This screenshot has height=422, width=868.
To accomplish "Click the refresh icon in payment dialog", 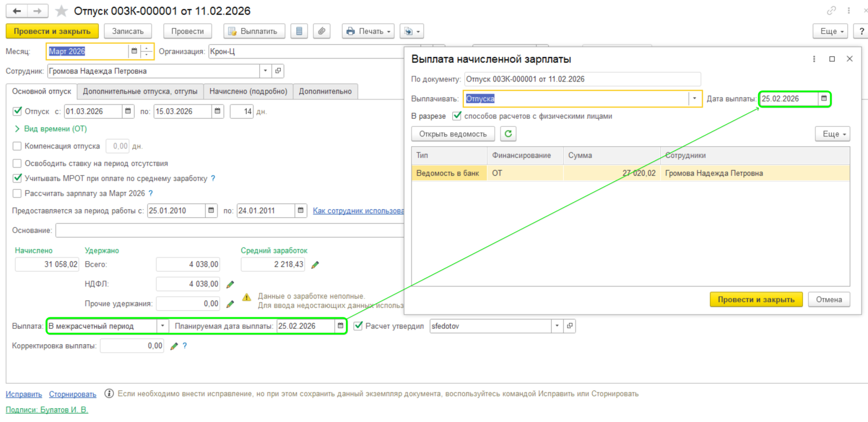I will click(x=508, y=134).
